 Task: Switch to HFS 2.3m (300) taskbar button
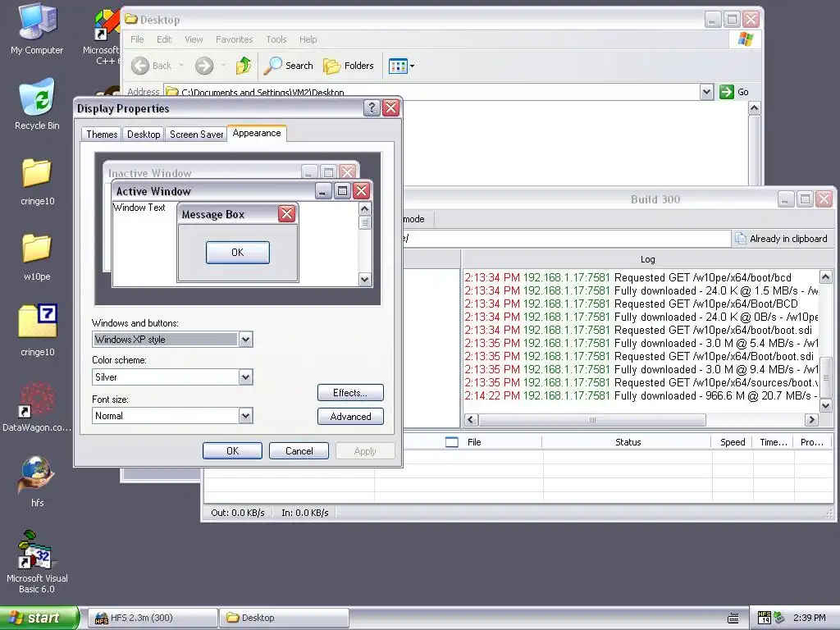(x=152, y=618)
